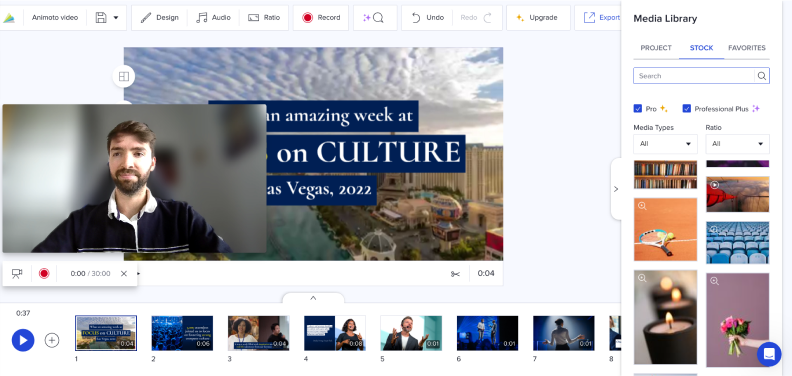This screenshot has width=792, height=376.
Task: Toggle the Professional Plus checkbox
Action: [686, 109]
